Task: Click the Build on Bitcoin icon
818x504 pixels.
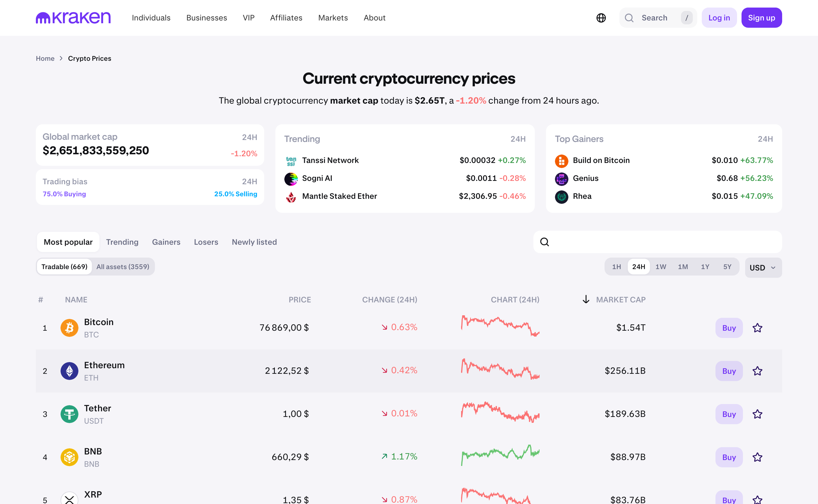Action: [562, 161]
